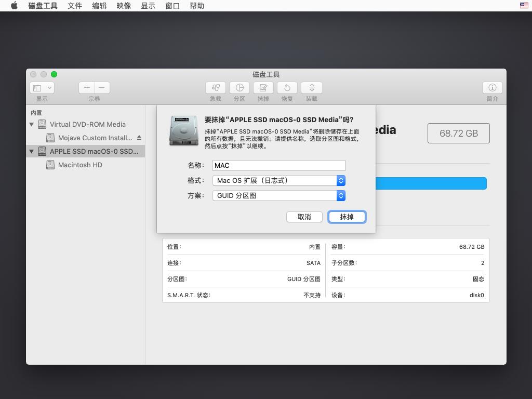The image size is (532, 399).
Task: Click the 抹掉 erase confirmation button
Action: (347, 217)
